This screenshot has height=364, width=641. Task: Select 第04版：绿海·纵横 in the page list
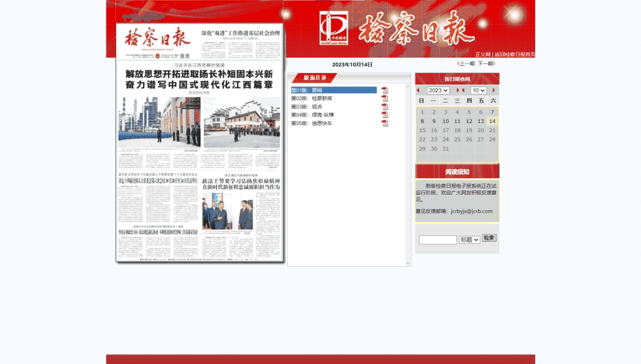[x=313, y=115]
